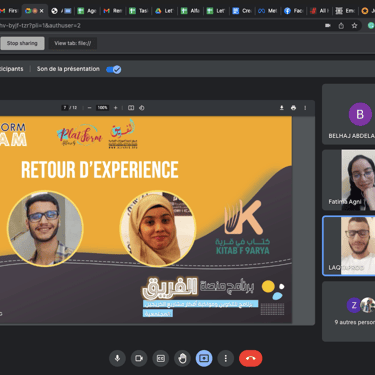Select the Fatima Agni video tile
This screenshot has width=375, height=375.
pos(349,180)
